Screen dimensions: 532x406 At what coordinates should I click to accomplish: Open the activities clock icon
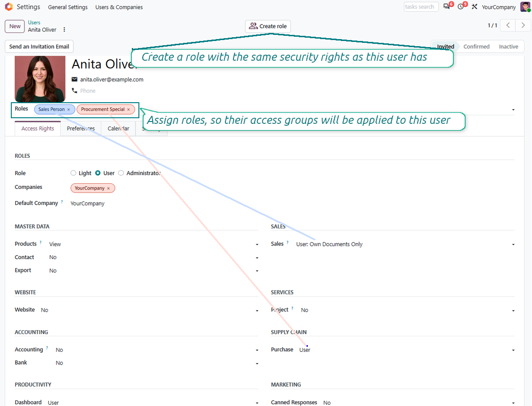460,7
